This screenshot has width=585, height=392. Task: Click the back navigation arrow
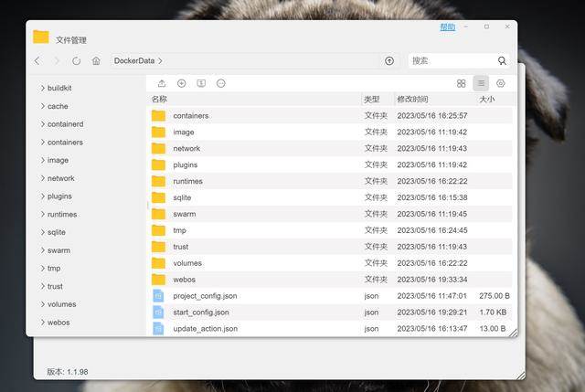point(37,61)
